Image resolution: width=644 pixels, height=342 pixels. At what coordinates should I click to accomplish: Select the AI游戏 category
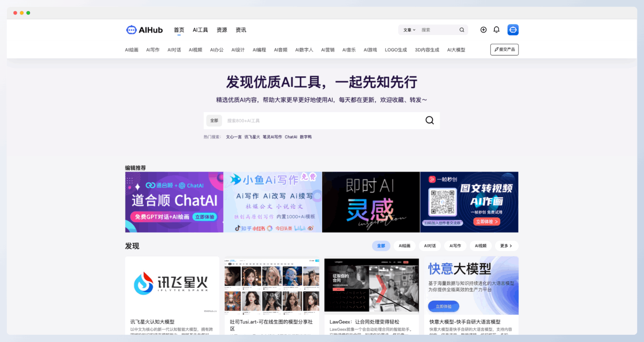(370, 50)
